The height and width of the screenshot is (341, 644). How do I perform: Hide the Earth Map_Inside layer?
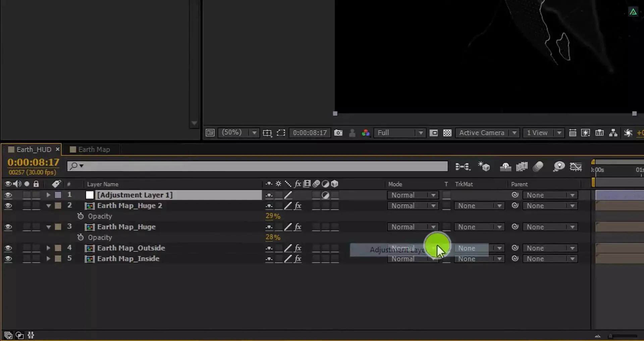(8, 259)
